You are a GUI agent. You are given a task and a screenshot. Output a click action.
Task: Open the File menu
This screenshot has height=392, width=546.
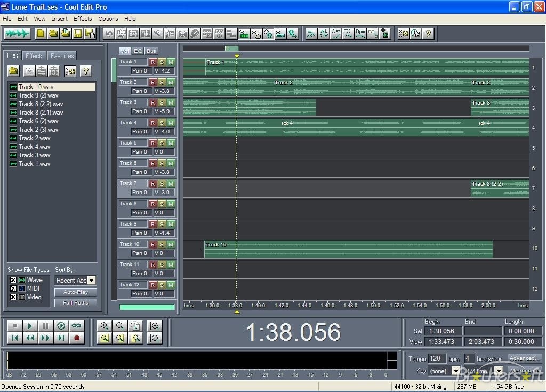7,19
